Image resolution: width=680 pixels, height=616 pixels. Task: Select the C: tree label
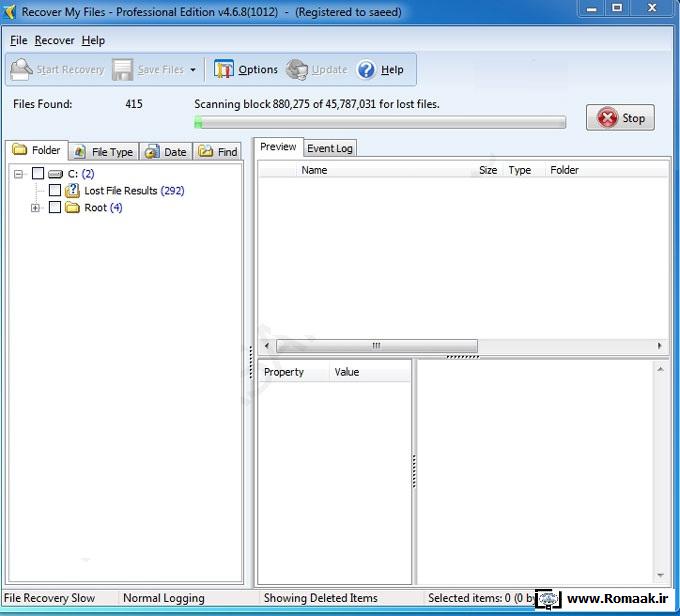click(x=81, y=174)
